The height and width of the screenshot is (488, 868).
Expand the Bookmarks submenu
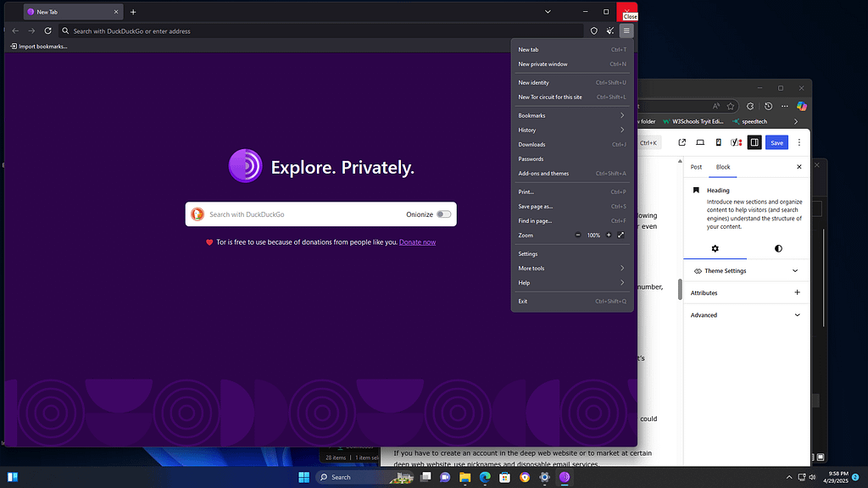pyautogui.click(x=572, y=115)
